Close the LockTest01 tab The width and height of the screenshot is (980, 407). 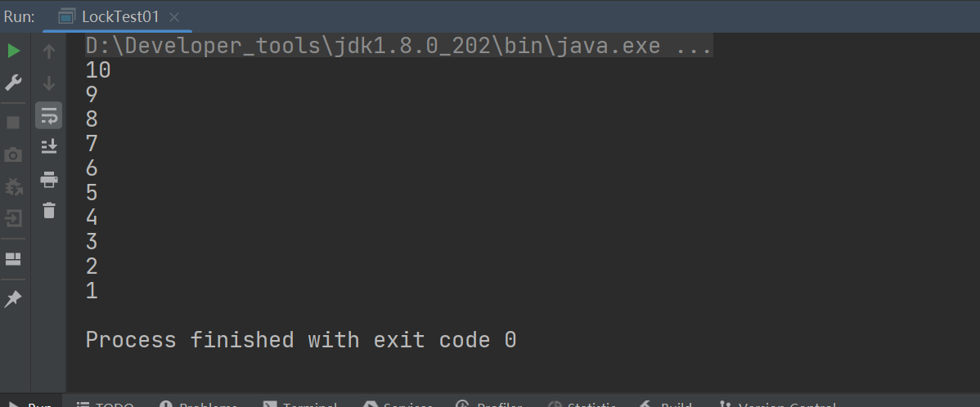(x=174, y=17)
